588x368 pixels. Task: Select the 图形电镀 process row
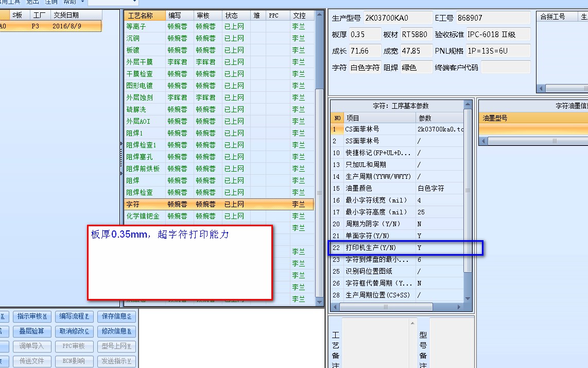pos(219,86)
